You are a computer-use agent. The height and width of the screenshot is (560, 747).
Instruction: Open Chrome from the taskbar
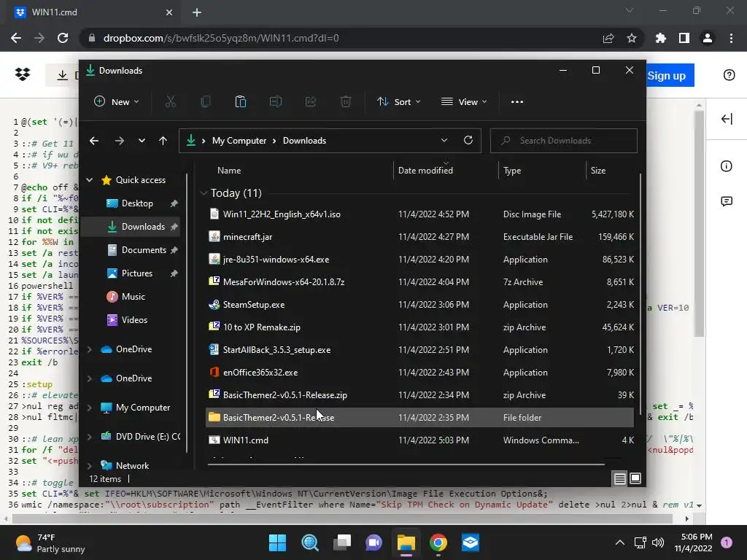438,542
